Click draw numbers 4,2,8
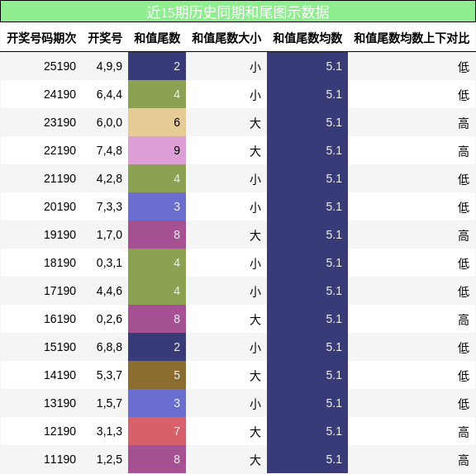This screenshot has width=476, height=474. point(109,178)
